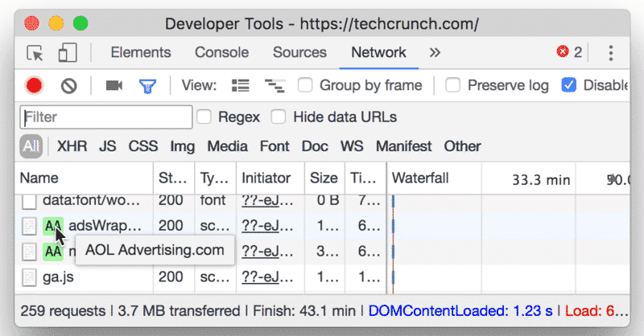Switch to the Sources tab
Screen dimensions: 644x336
299,53
